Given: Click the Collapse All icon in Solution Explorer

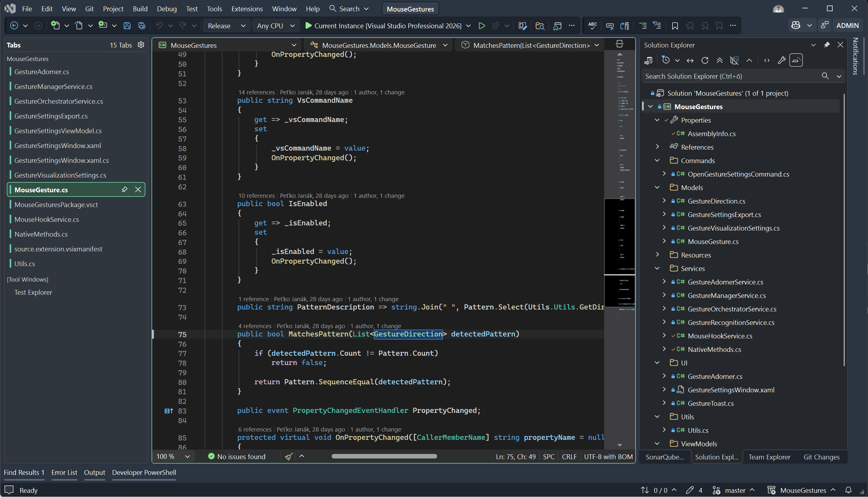Looking at the screenshot, I should (x=720, y=60).
